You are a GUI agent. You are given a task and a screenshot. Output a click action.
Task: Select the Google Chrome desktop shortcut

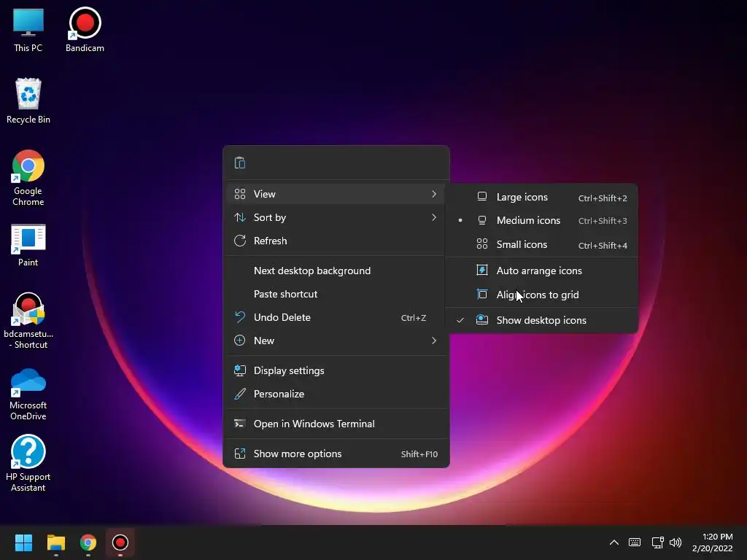[x=28, y=178]
